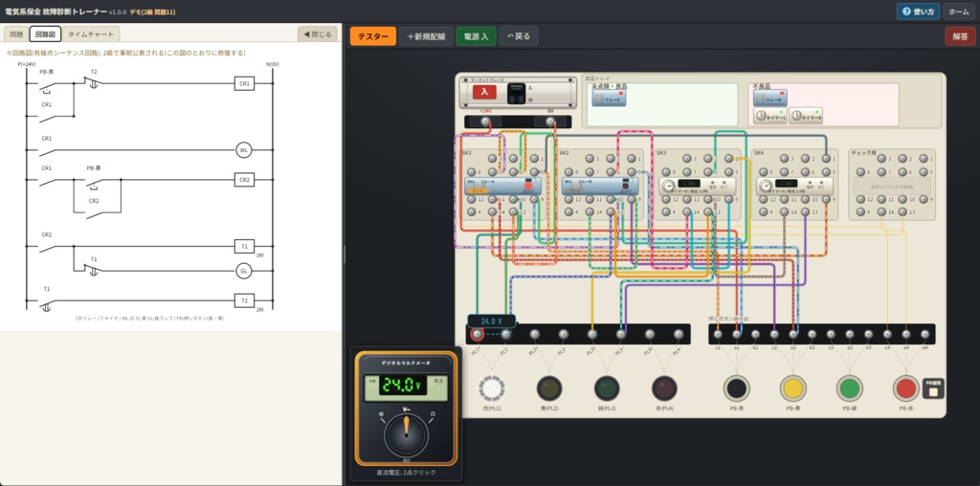
Task: Submit via the 解答 button
Action: point(960,36)
